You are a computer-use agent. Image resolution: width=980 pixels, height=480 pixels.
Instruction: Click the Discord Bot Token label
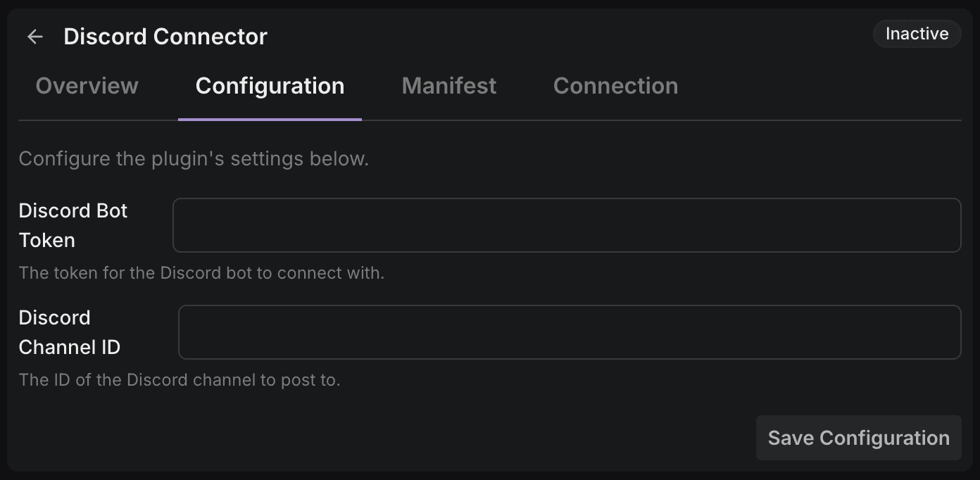pos(73,225)
